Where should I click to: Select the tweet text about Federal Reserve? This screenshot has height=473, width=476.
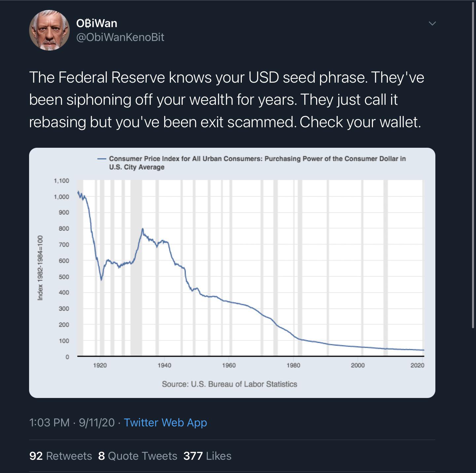click(x=227, y=99)
